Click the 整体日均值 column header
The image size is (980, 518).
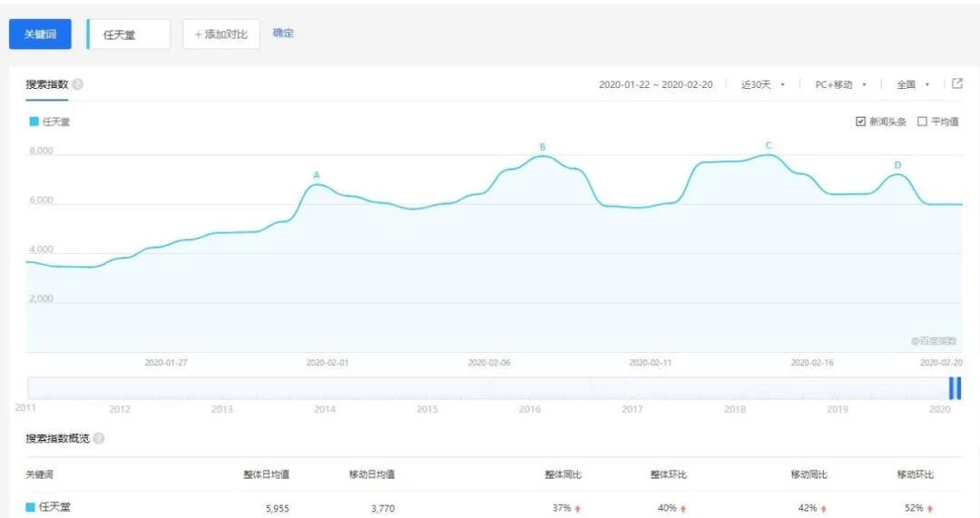click(266, 474)
